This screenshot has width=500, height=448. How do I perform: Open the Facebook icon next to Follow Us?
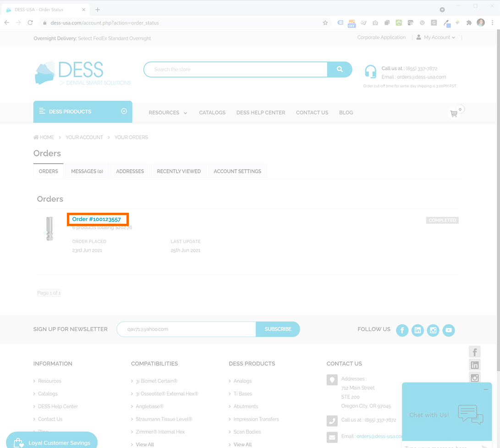[402, 330]
